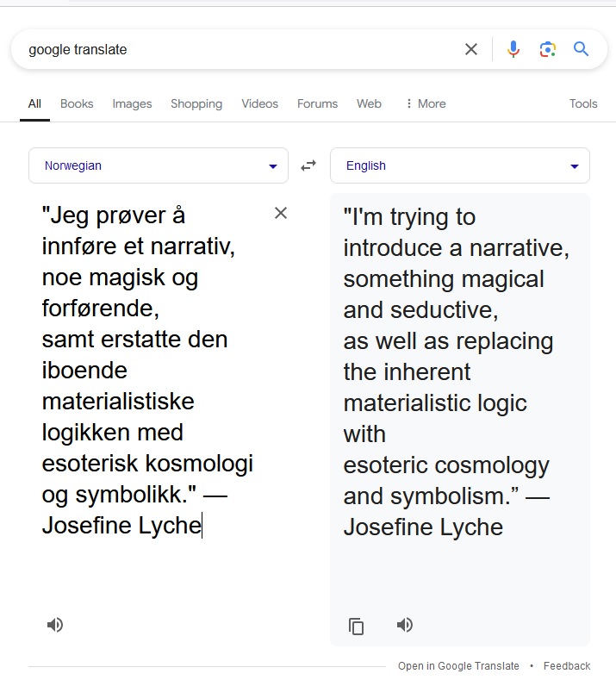Click Open in Google Translate link
Image resolution: width=616 pixels, height=686 pixels.
(458, 666)
